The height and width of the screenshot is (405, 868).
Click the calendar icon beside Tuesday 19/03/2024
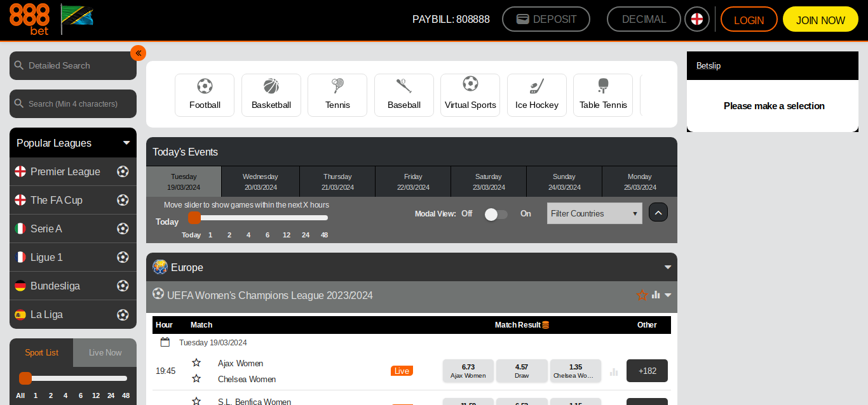(165, 342)
